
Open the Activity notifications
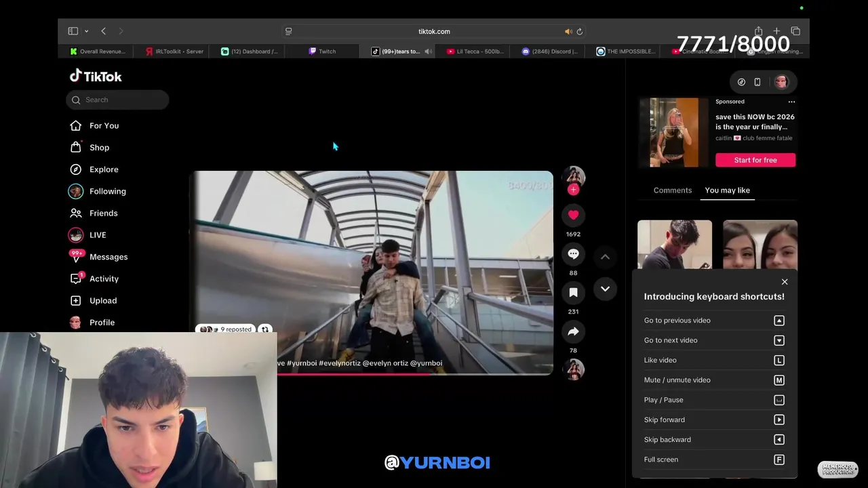94,279
